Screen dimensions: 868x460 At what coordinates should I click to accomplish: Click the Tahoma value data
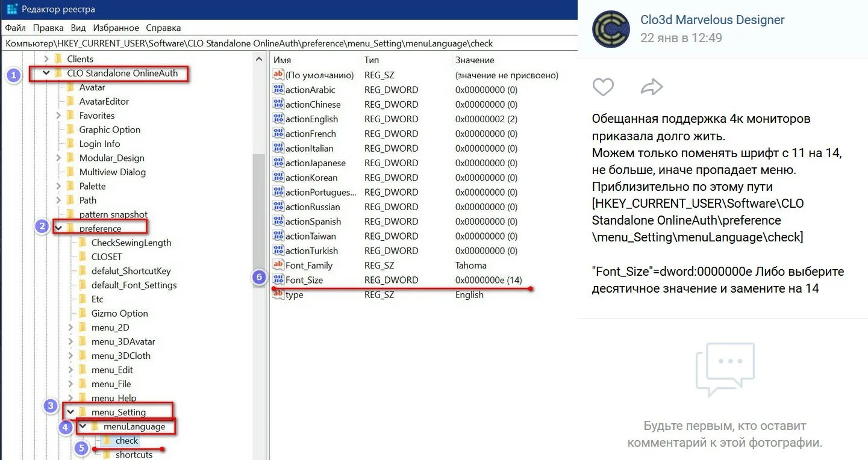[x=471, y=266]
